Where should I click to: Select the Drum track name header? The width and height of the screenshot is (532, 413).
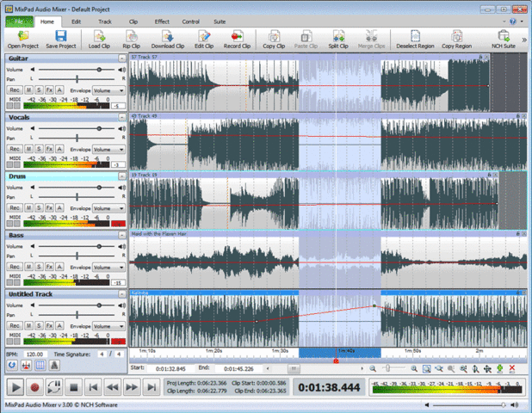point(61,176)
